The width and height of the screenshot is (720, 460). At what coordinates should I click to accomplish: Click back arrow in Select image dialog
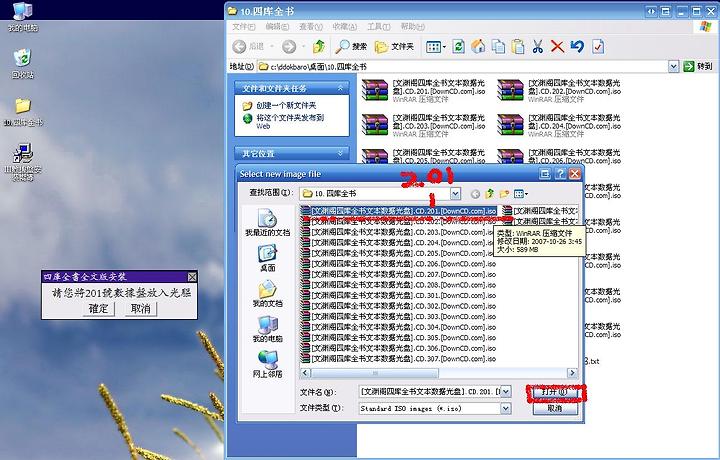pyautogui.click(x=475, y=194)
